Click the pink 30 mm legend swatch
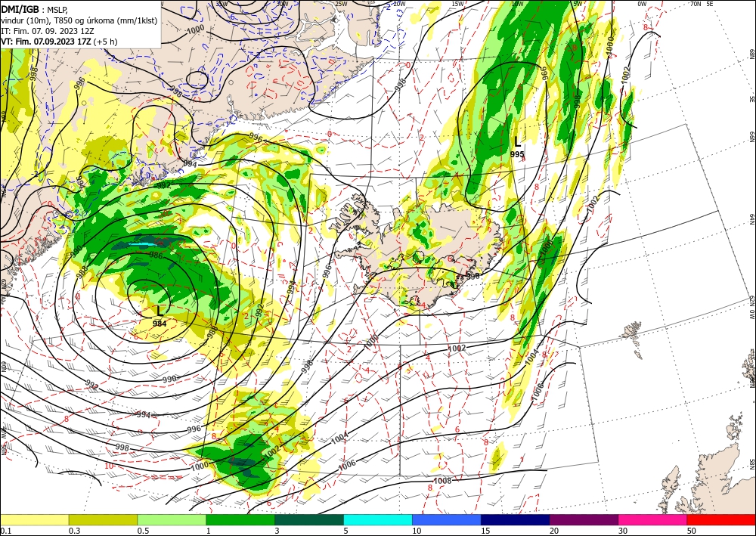The width and height of the screenshot is (756, 536). [653, 519]
